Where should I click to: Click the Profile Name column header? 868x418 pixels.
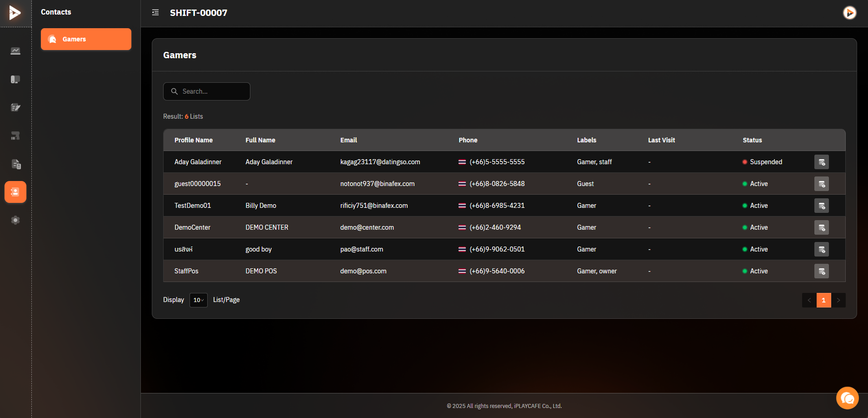(194, 140)
